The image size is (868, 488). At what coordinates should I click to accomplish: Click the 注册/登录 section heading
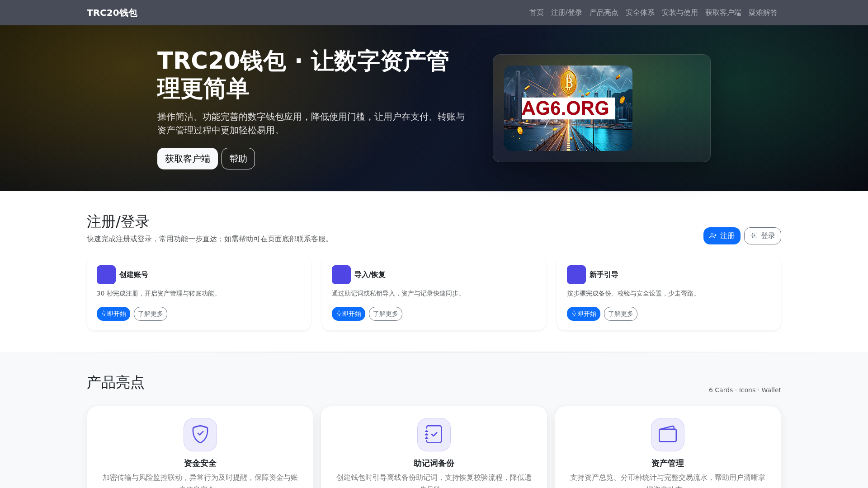(x=118, y=221)
